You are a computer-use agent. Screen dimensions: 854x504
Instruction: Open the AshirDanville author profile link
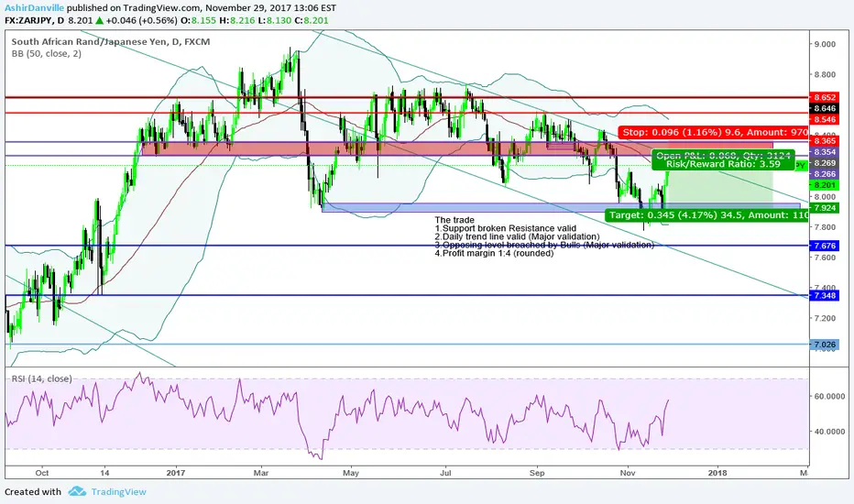click(34, 7)
